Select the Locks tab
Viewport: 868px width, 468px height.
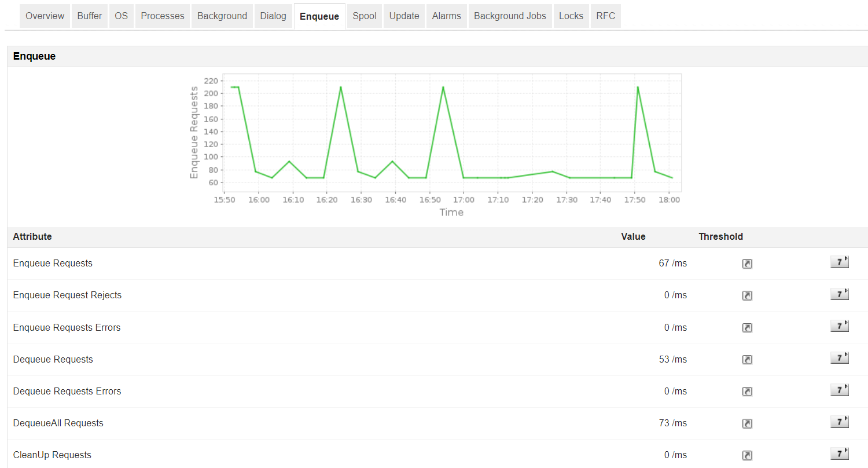pos(571,16)
